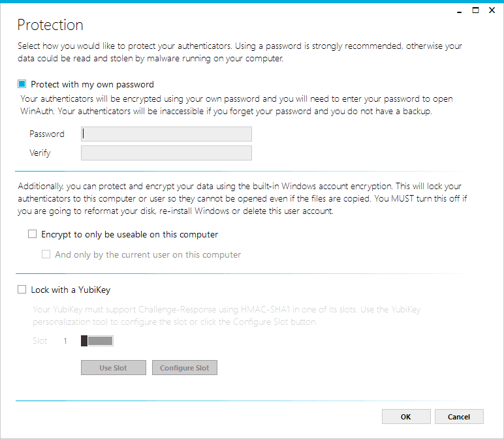This screenshot has width=504, height=439.
Task: Click into the Password input field
Action: point(166,134)
